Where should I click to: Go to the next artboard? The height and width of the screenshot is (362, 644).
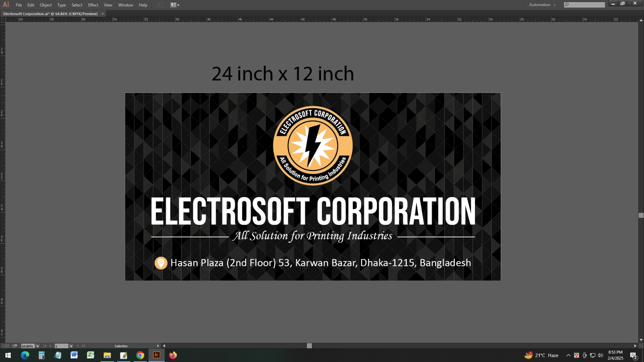point(78,346)
